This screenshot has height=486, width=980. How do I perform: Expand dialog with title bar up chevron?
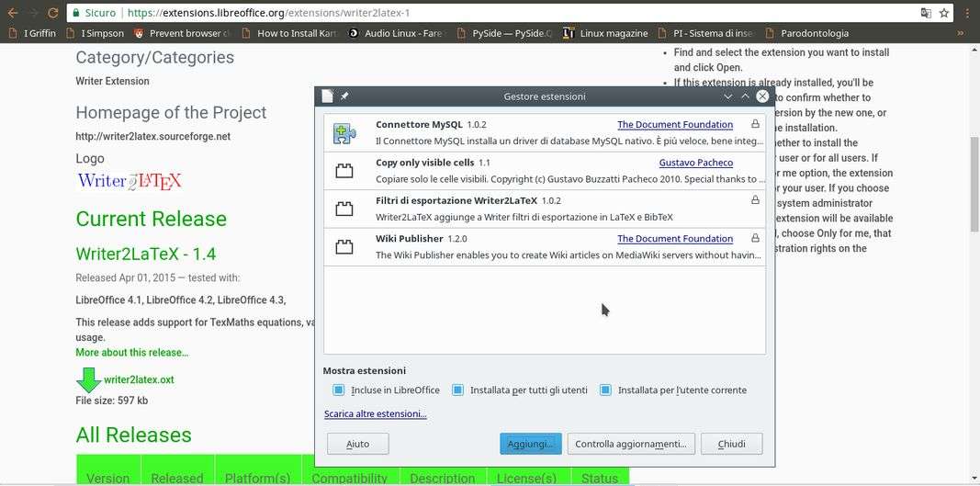click(x=745, y=96)
